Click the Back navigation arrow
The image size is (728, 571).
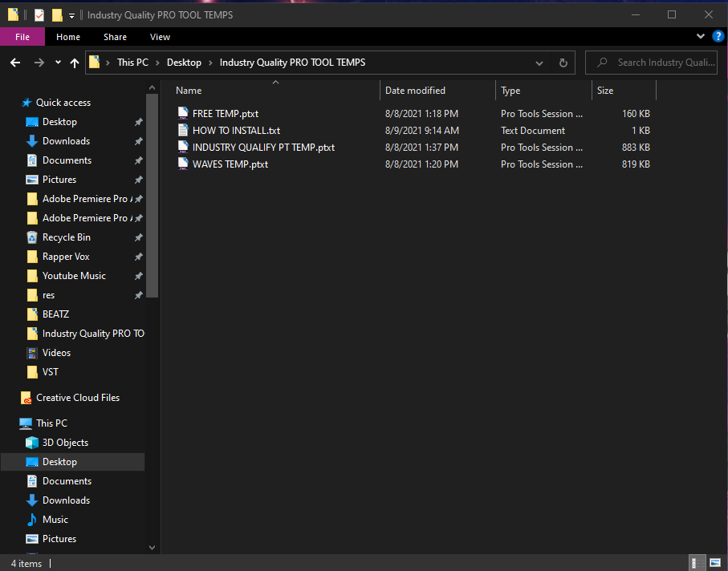point(15,63)
